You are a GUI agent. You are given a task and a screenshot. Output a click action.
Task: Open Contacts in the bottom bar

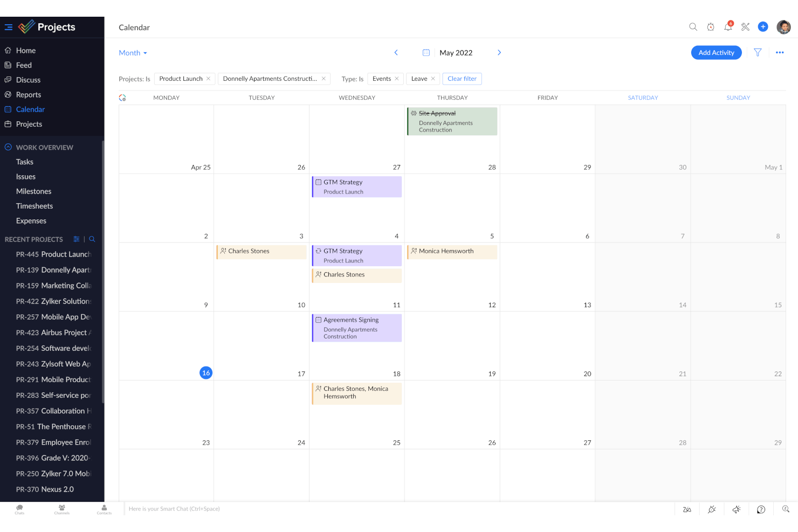click(104, 509)
